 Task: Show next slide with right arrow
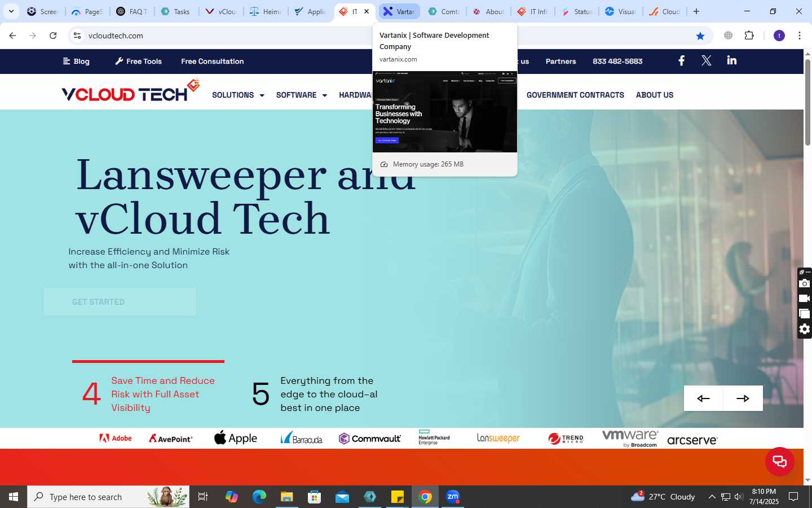pyautogui.click(x=743, y=398)
